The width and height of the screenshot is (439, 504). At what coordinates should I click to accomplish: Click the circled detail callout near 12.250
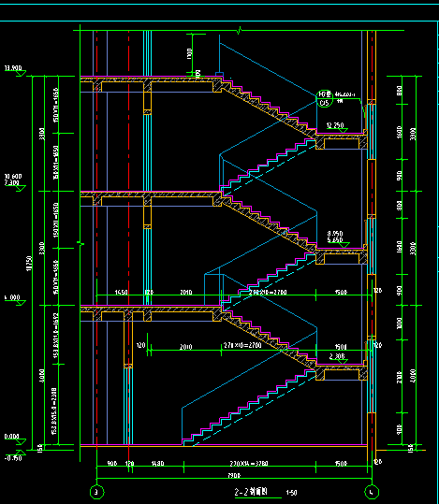[325, 99]
